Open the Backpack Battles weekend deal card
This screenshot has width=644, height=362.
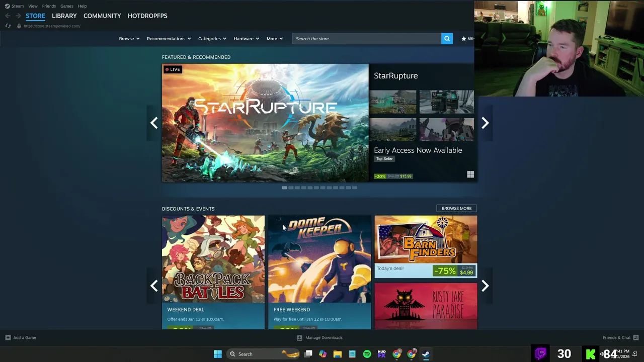[213, 273]
